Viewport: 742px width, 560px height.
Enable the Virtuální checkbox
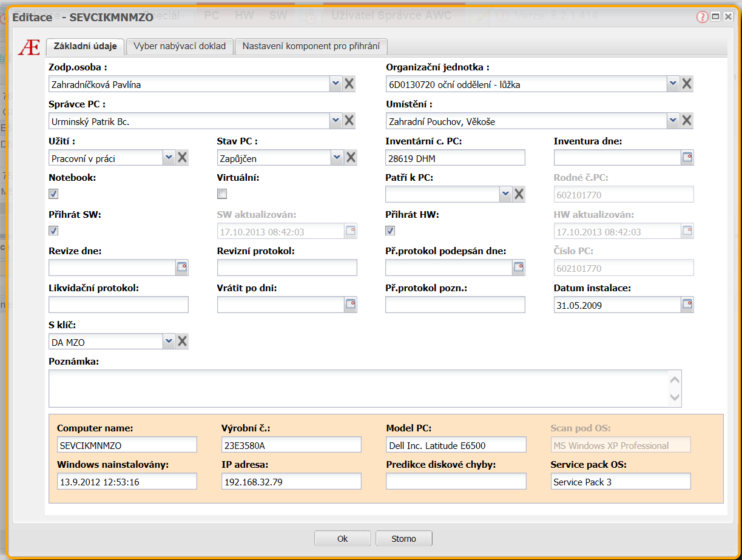[x=222, y=194]
